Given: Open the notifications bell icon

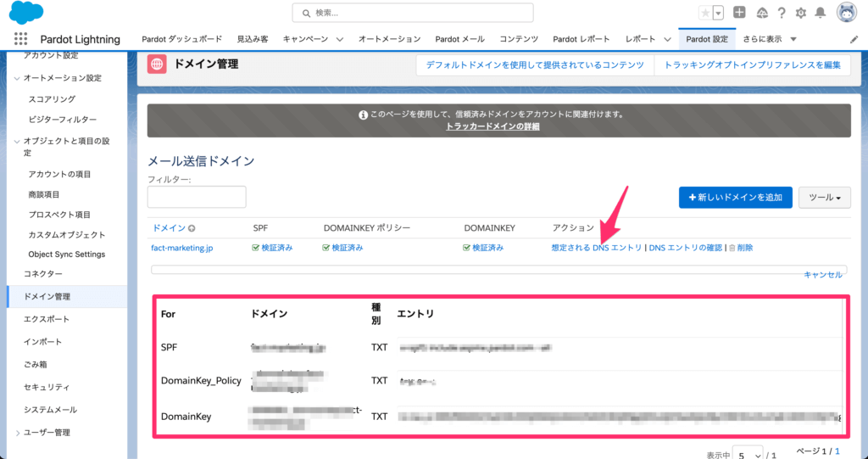Looking at the screenshot, I should pyautogui.click(x=821, y=13).
